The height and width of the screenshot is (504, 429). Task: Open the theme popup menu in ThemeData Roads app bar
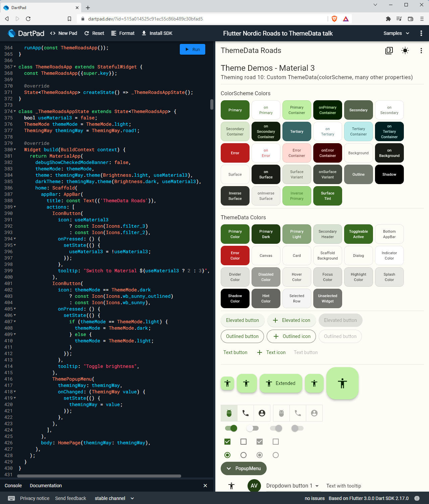point(421,51)
